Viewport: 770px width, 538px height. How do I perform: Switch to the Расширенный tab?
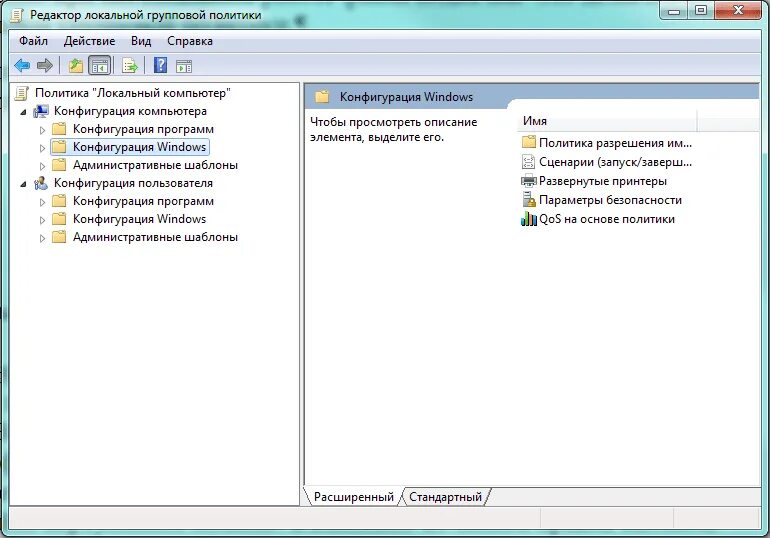pos(354,497)
